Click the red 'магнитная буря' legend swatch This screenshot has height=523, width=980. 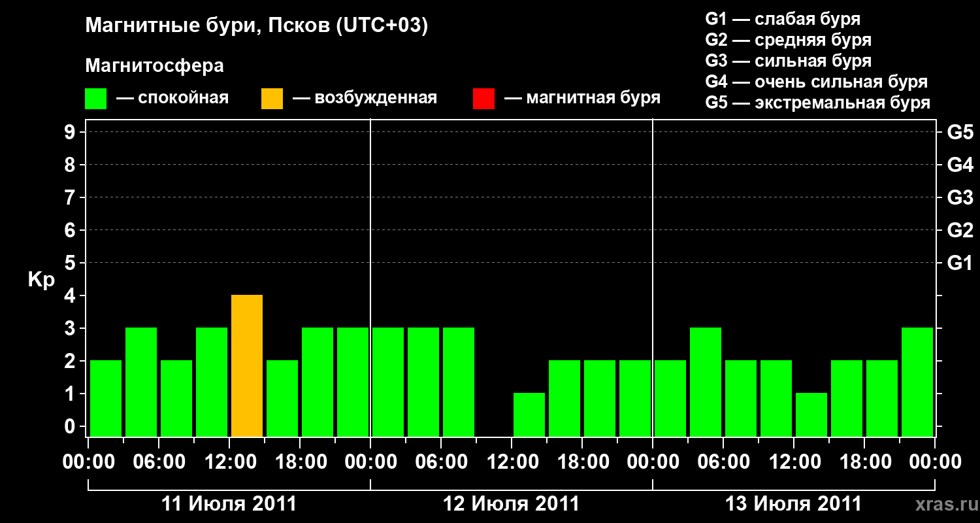484,99
